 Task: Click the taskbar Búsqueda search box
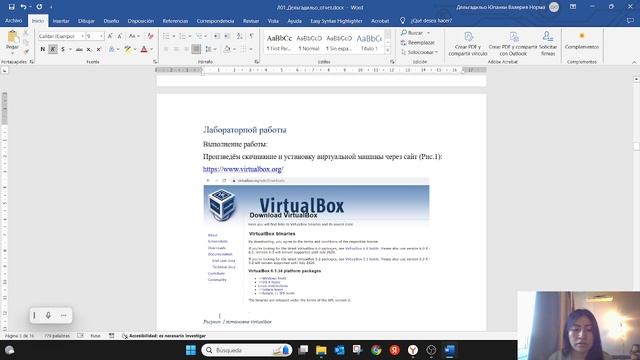[247, 350]
